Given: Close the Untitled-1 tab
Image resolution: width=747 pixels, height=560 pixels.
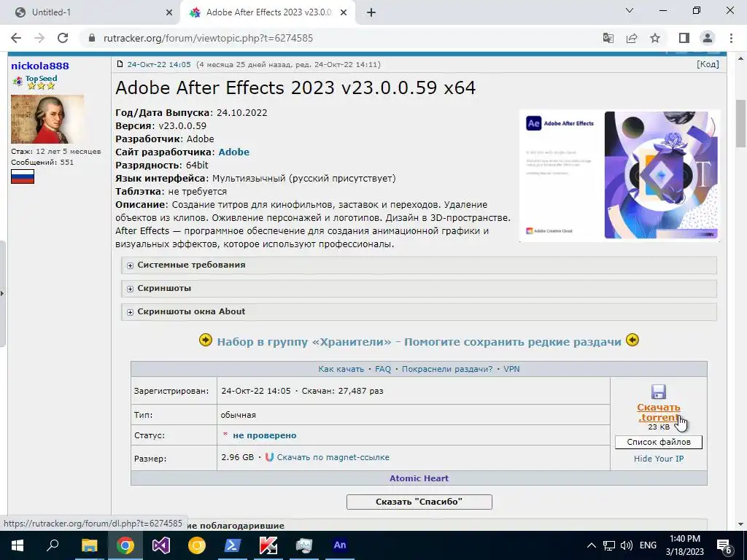Looking at the screenshot, I should click(169, 13).
